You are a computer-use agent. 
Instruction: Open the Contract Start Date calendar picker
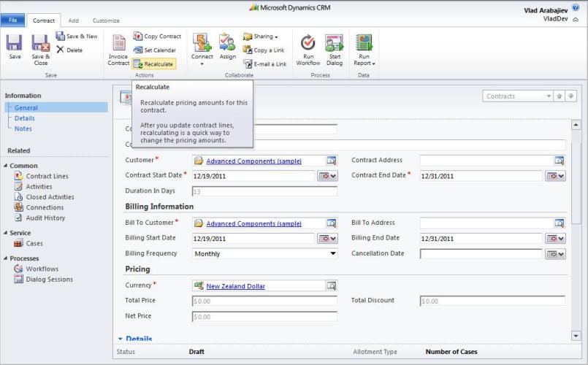(x=327, y=176)
